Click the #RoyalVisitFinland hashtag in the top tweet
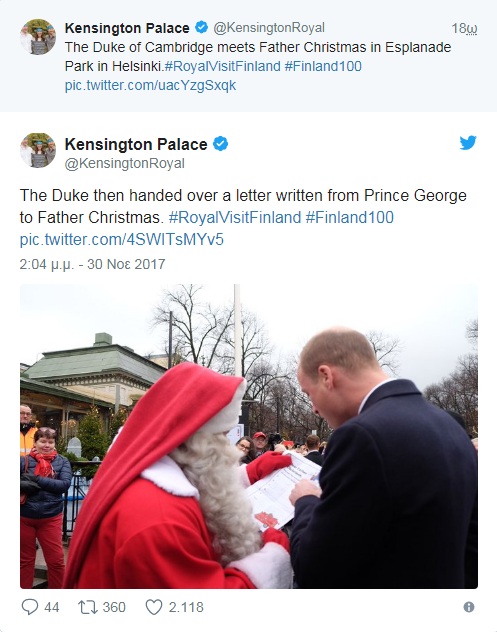Image resolution: width=497 pixels, height=632 pixels. click(223, 66)
